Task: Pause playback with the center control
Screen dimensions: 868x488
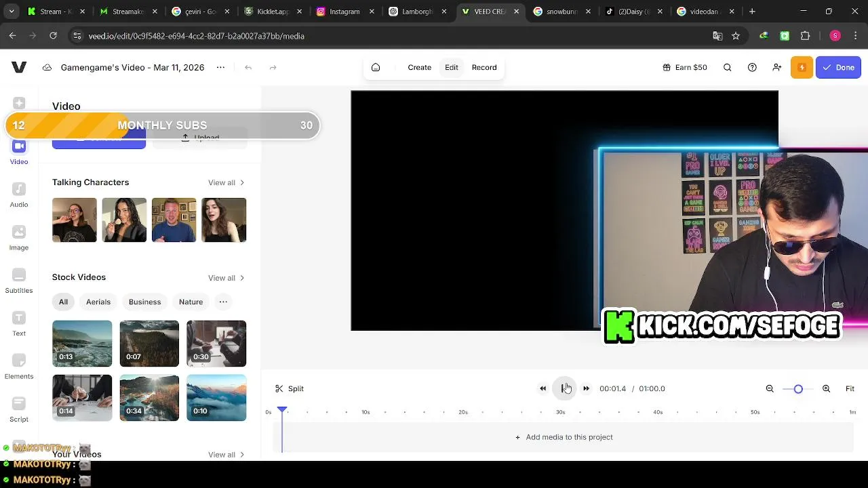Action: [564, 388]
